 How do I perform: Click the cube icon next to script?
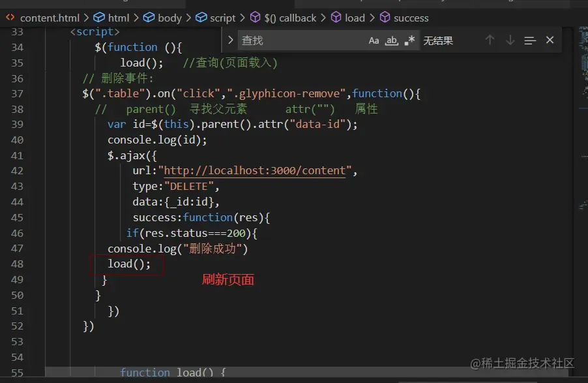pyautogui.click(x=201, y=17)
